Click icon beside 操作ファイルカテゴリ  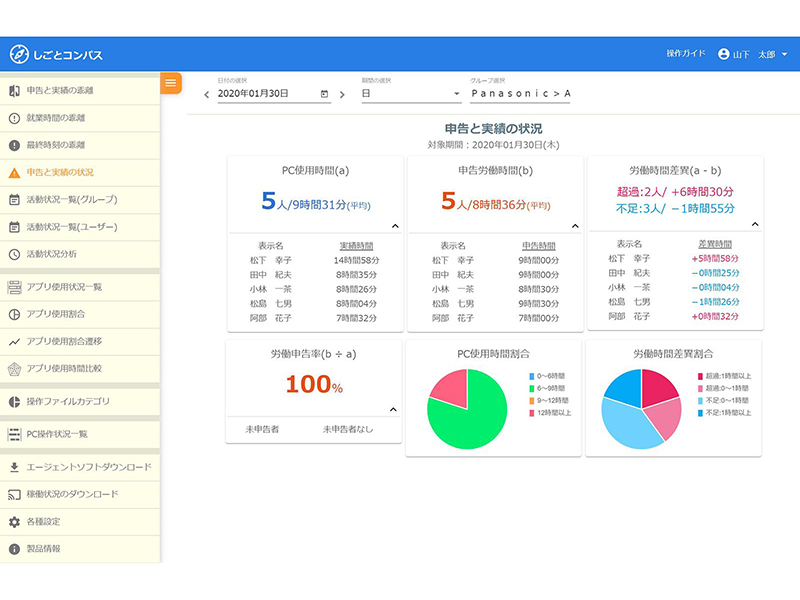(x=14, y=402)
